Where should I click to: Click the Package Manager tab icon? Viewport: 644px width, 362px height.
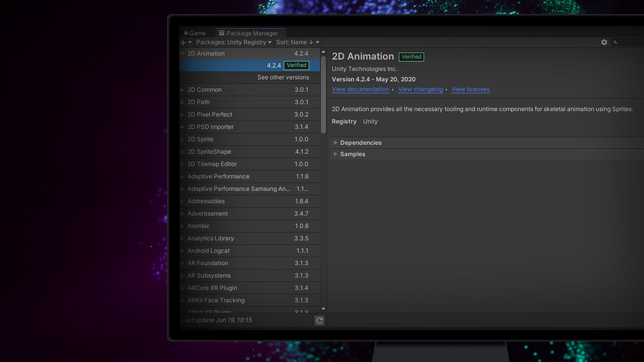[x=221, y=33]
